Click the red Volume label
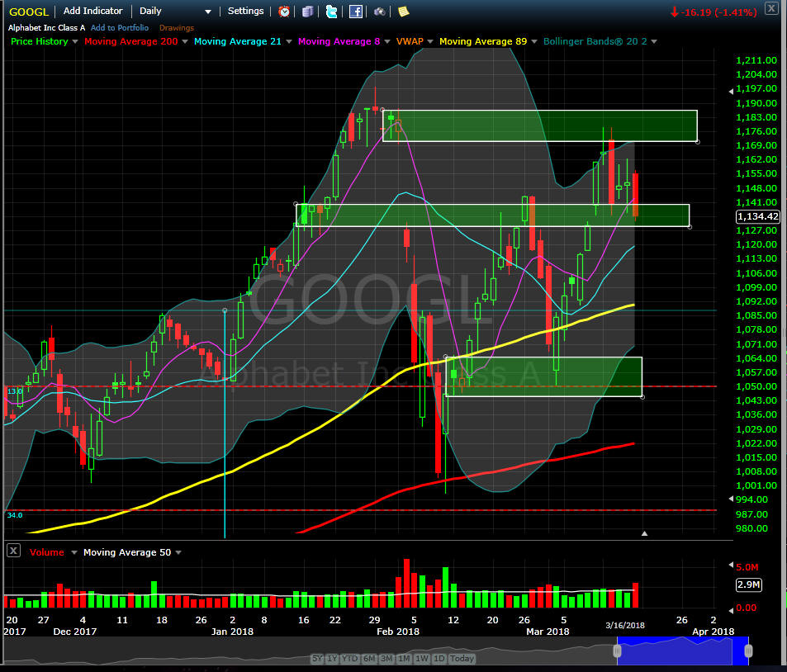The height and width of the screenshot is (672, 787). coord(47,552)
